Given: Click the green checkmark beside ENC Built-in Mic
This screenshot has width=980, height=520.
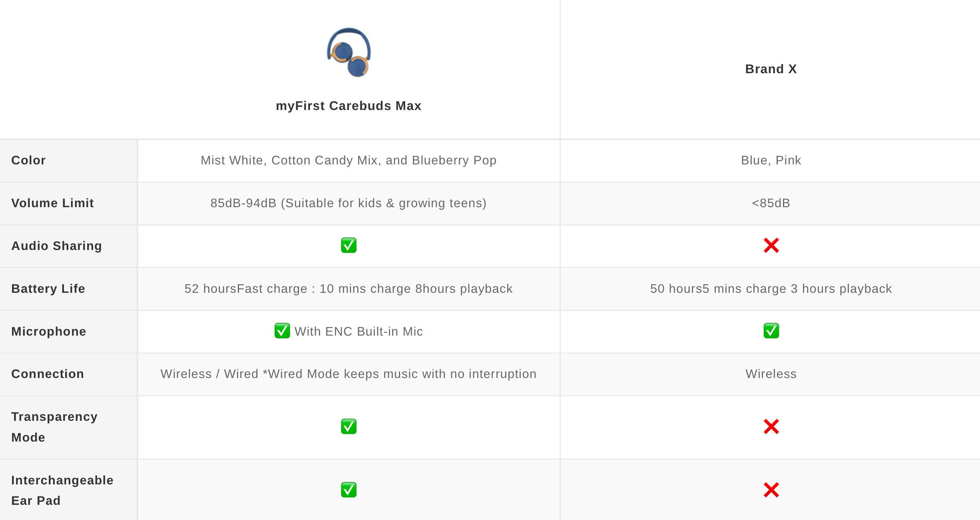Looking at the screenshot, I should (x=282, y=331).
